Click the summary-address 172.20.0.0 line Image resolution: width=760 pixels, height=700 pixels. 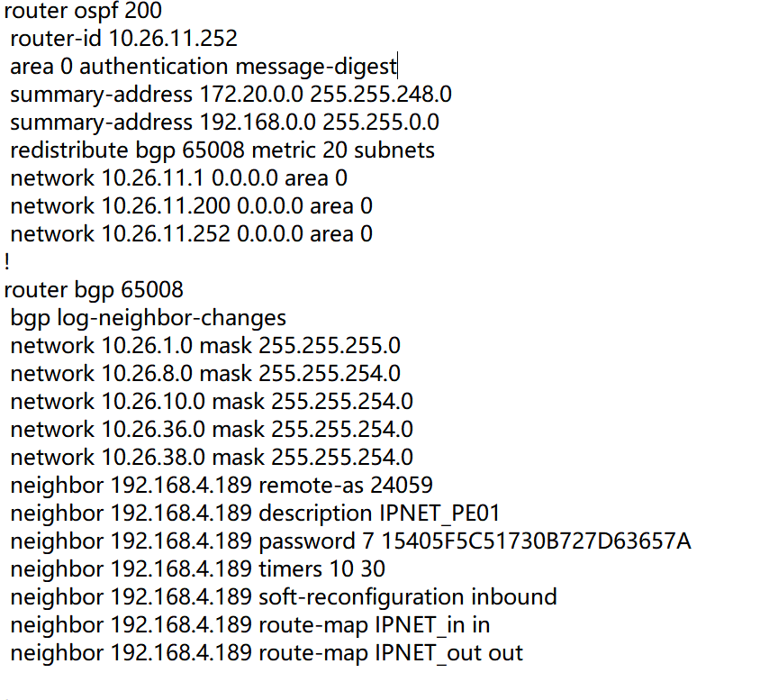(x=231, y=95)
